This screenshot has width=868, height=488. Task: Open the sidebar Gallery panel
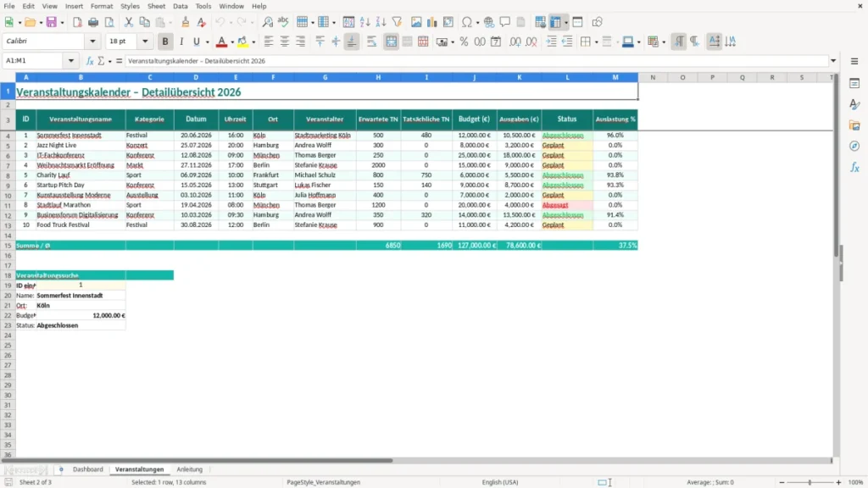[x=854, y=125]
